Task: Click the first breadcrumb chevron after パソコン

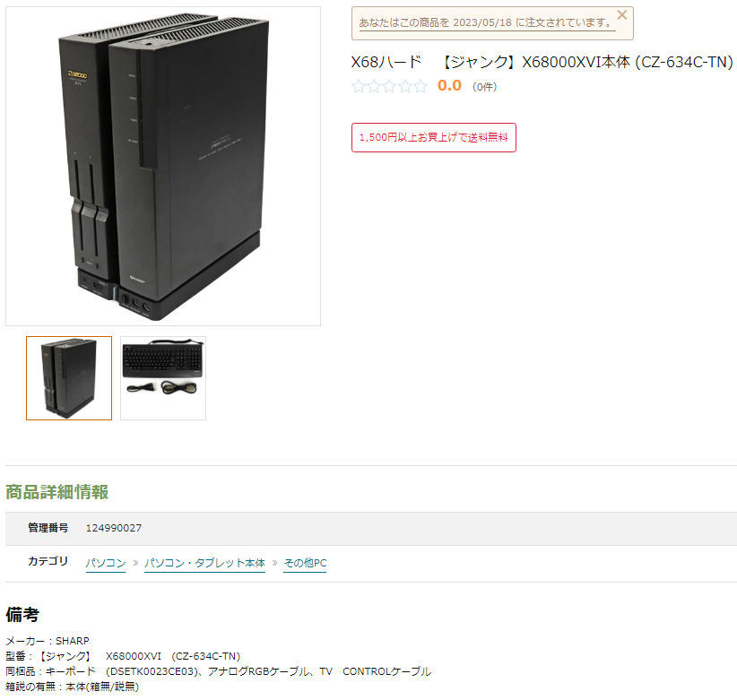Action: tap(135, 563)
